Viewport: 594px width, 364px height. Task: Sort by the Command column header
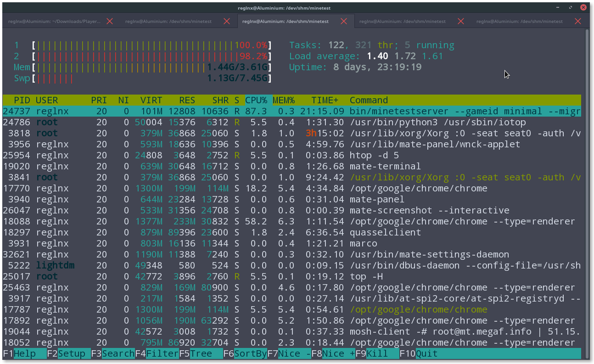coord(369,100)
